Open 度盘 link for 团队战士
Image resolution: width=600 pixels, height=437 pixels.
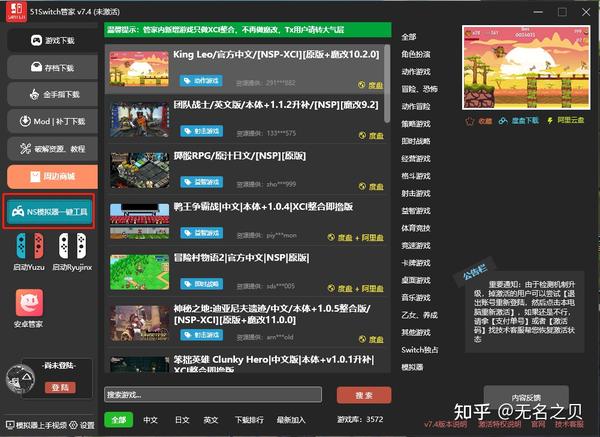coord(371,135)
